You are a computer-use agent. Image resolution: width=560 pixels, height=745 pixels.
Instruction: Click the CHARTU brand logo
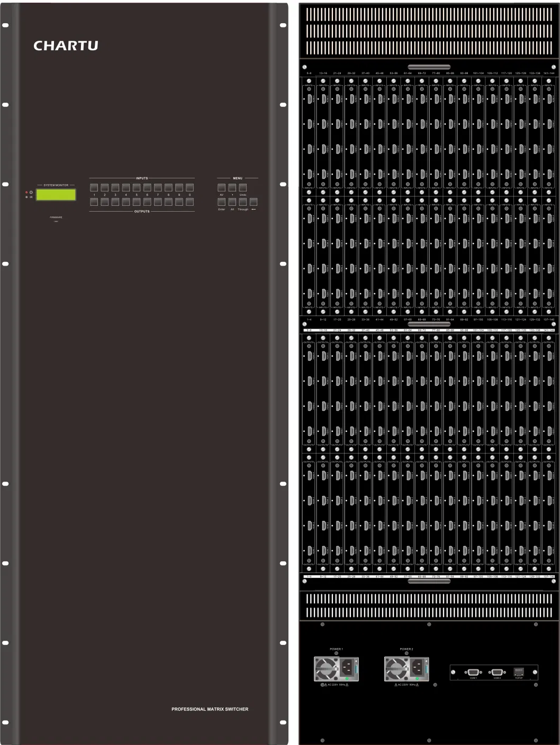pyautogui.click(x=67, y=45)
